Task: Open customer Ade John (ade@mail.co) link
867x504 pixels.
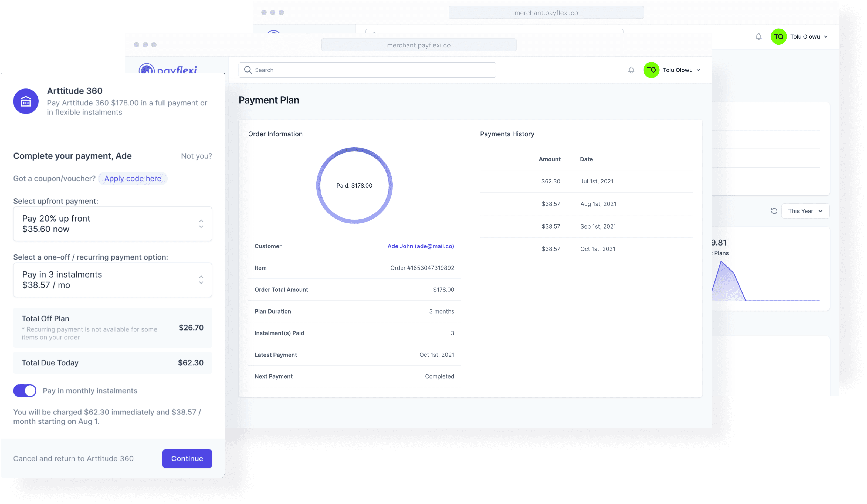Action: click(x=421, y=246)
